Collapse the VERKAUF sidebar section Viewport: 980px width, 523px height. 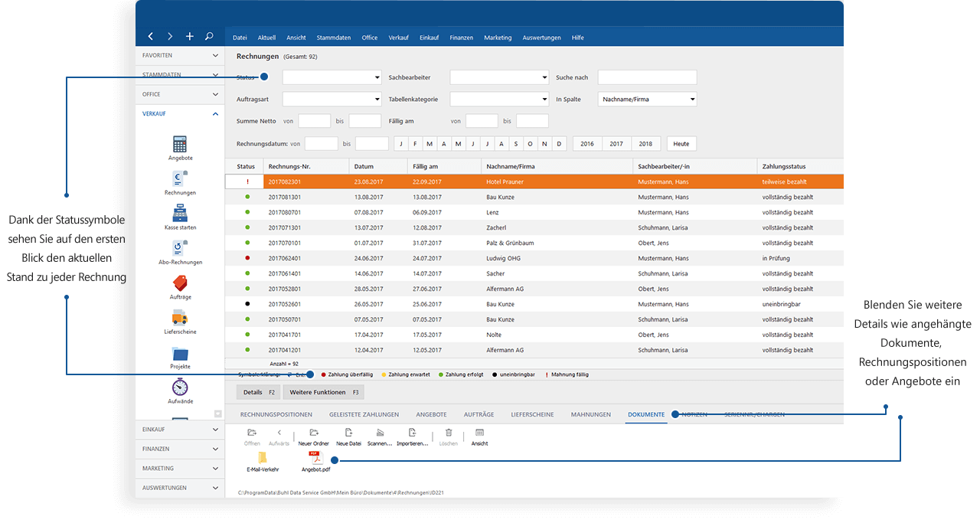click(x=180, y=113)
